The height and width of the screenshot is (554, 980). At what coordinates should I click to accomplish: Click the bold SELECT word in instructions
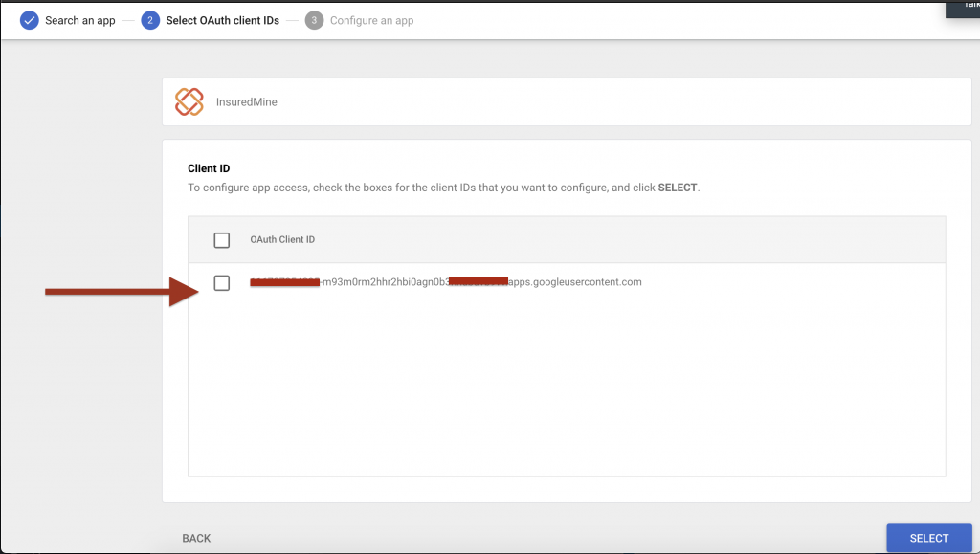tap(678, 188)
